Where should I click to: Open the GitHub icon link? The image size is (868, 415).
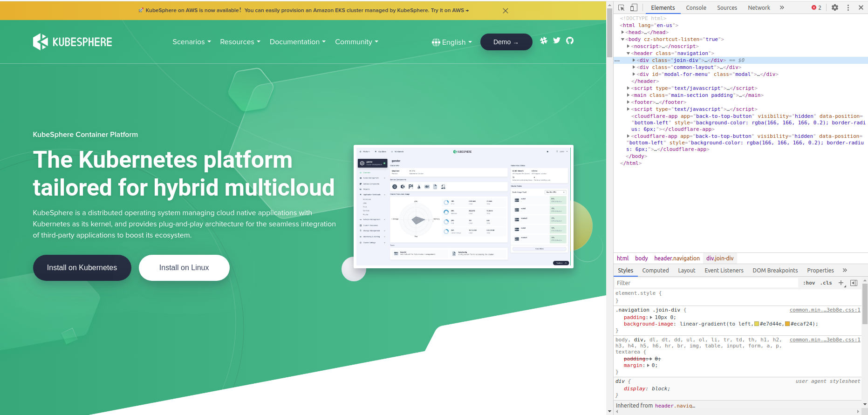click(570, 41)
